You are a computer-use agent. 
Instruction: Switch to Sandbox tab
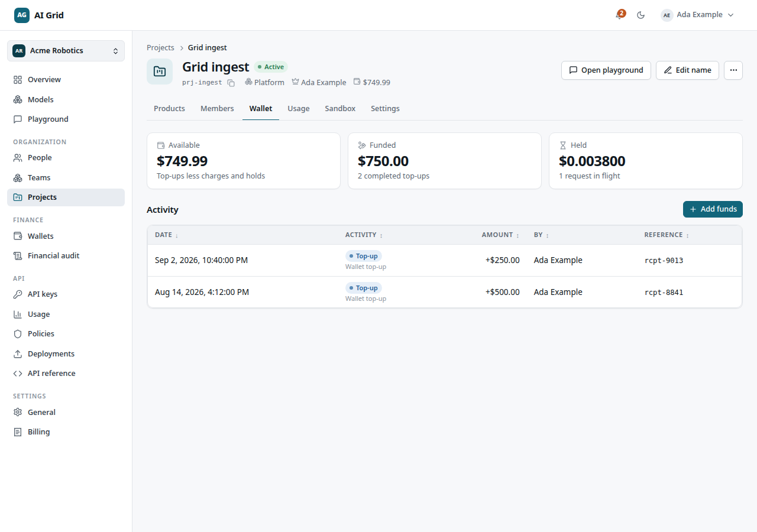pyautogui.click(x=340, y=109)
